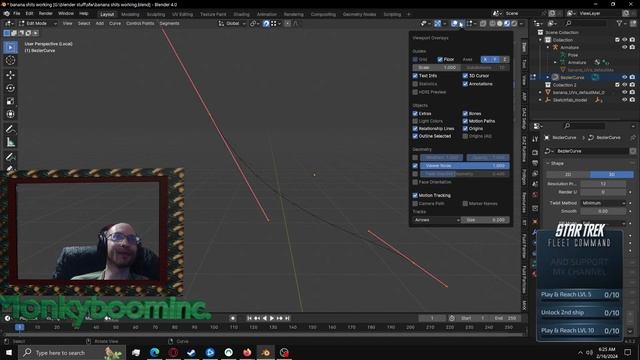Viewport: 640px width, 360px height.
Task: Select the Transform tool
Action: pos(11,114)
